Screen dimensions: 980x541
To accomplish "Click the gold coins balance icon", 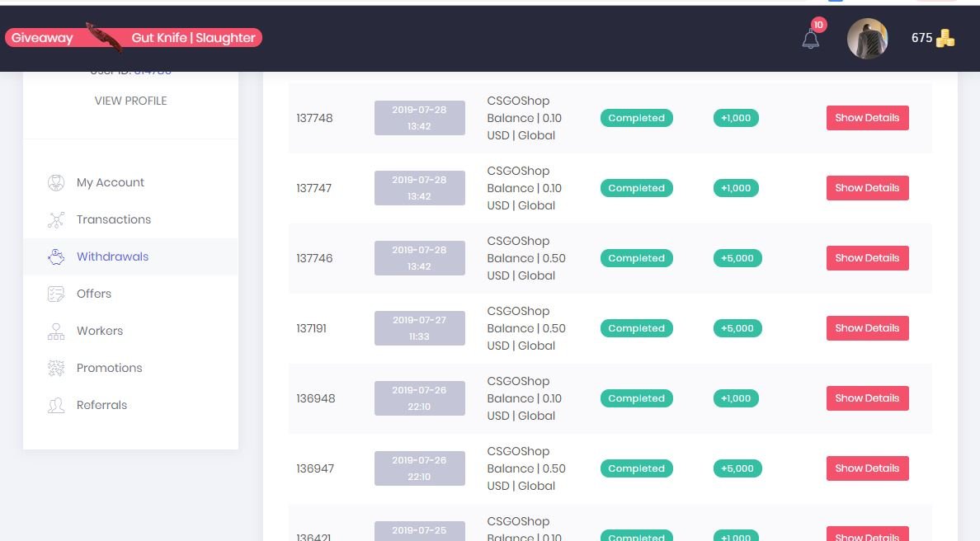I will pos(945,38).
